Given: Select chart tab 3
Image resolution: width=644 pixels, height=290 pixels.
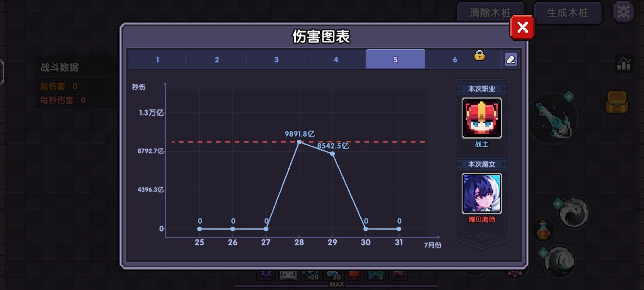Looking at the screenshot, I should pyautogui.click(x=276, y=59).
